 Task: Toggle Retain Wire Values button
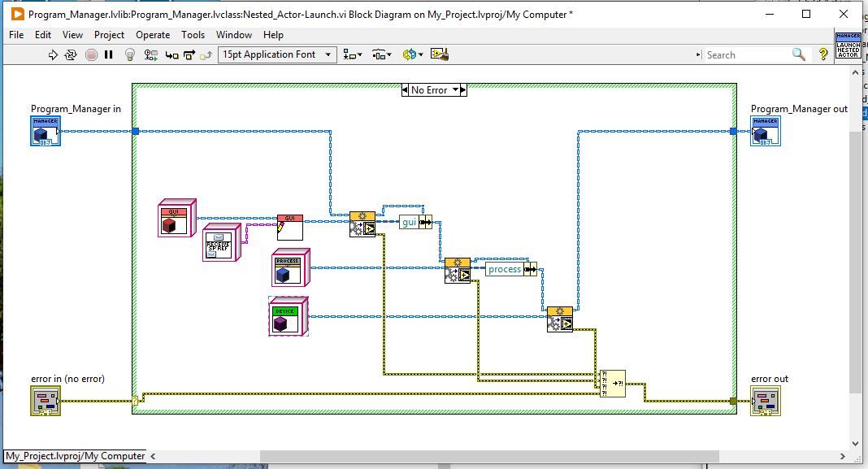150,54
